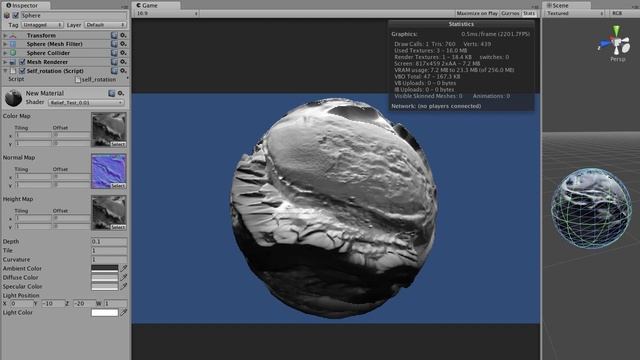The image size is (640, 360).
Task: Switch to the Inspector tab
Action: click(x=25, y=5)
